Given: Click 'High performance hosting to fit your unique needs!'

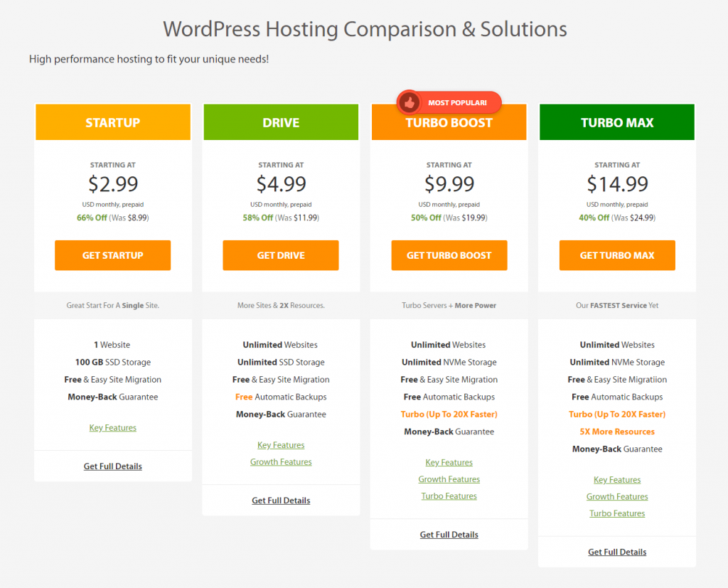Looking at the screenshot, I should pos(149,59).
